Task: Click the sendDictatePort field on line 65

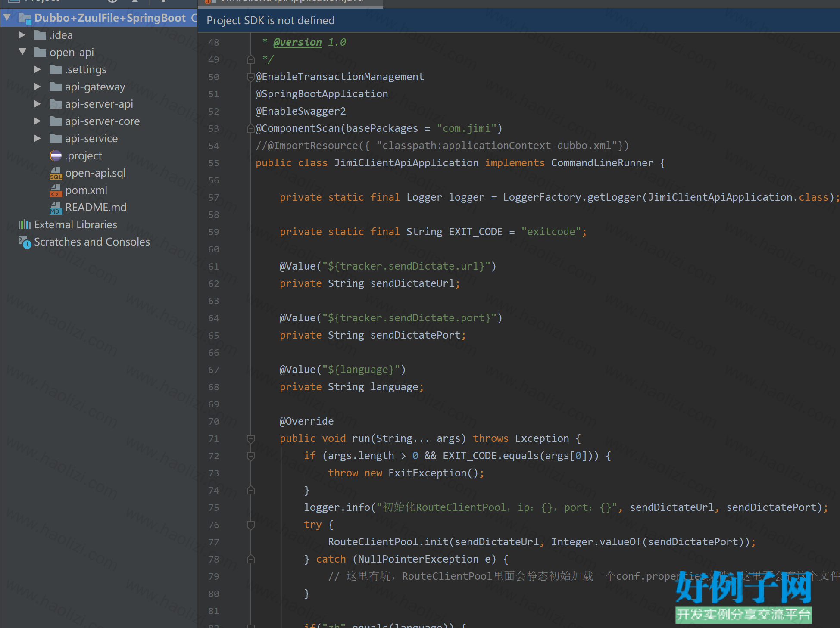Action: click(x=415, y=335)
